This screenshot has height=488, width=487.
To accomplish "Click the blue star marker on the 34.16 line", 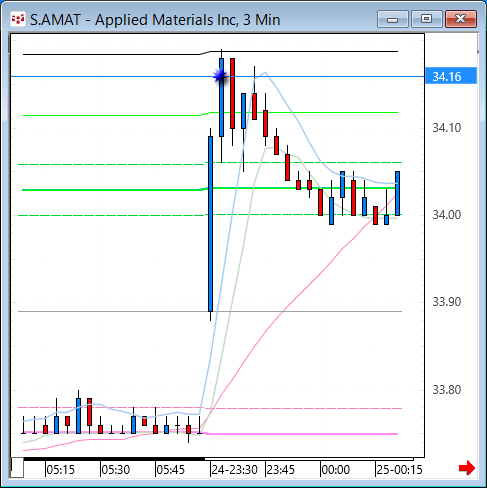I will click(220, 76).
